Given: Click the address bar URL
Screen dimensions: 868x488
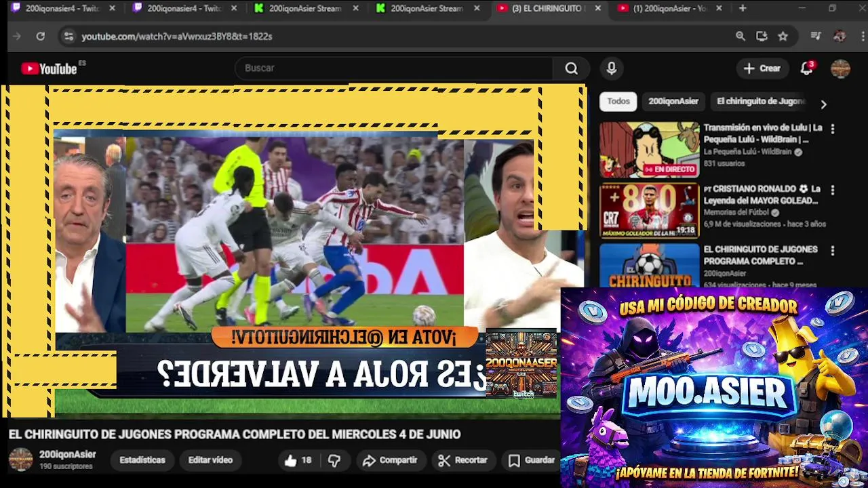Looking at the screenshot, I should point(177,37).
